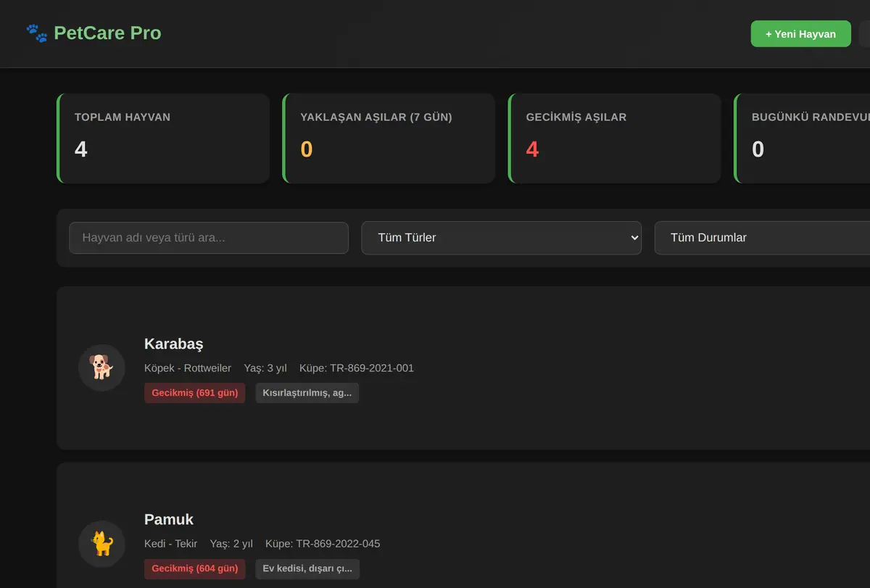Viewport: 870px width, 588px height.
Task: Click the Gecikmiş (691 gün) badge
Action: click(x=195, y=393)
